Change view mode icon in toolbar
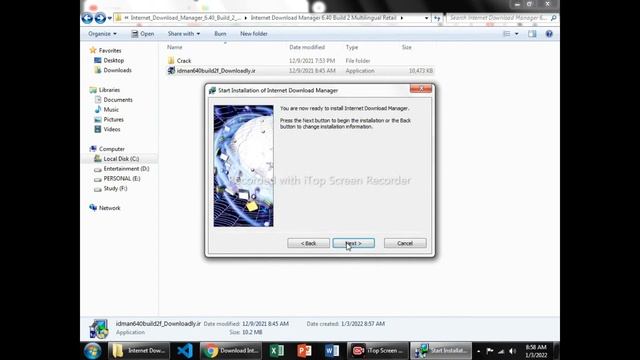The image size is (640, 360). [507, 34]
